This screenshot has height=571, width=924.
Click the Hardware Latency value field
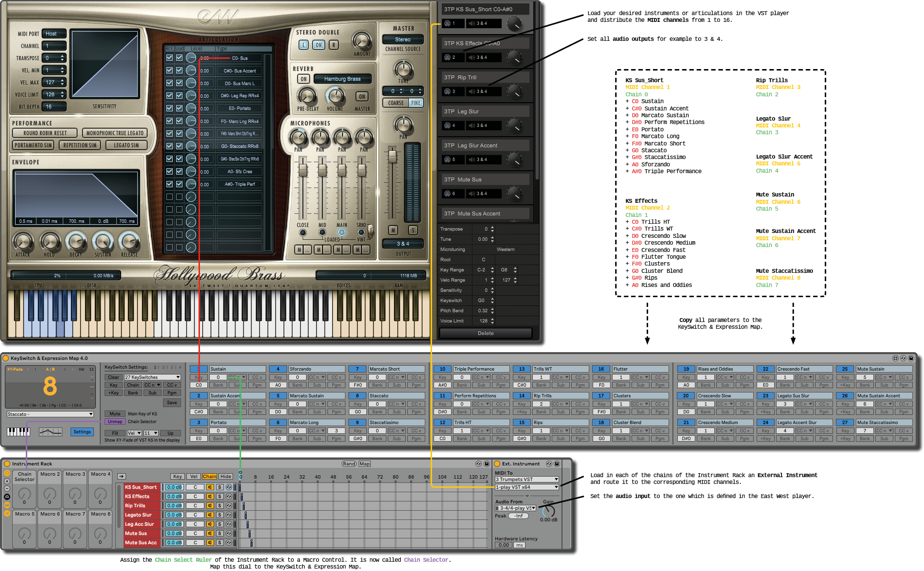(x=504, y=545)
